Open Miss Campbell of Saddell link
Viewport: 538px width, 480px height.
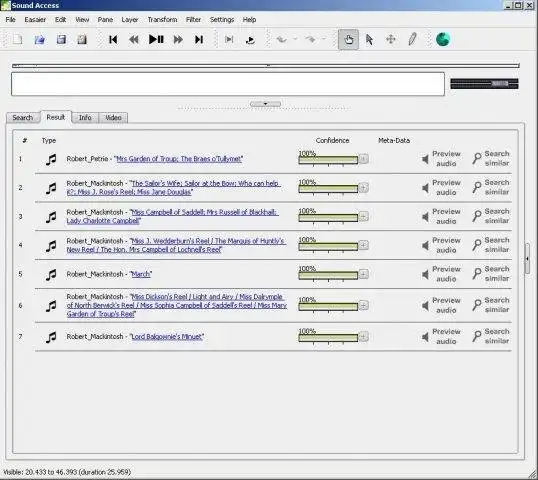pyautogui.click(x=173, y=216)
